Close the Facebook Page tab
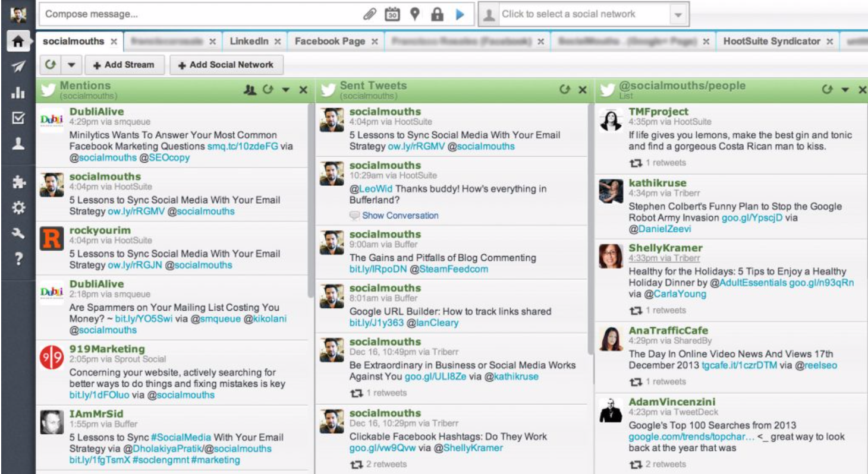 click(375, 42)
